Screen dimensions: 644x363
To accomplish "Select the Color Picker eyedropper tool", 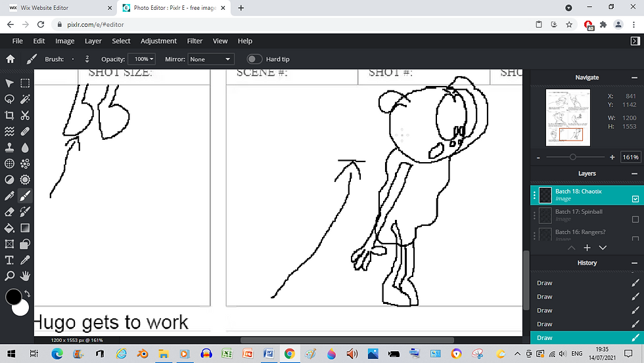I will point(25,260).
